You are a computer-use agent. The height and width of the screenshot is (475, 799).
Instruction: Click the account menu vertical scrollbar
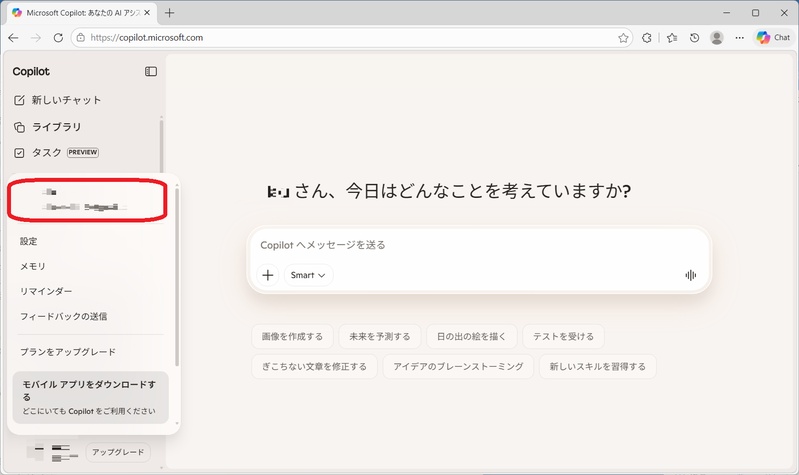coord(177,278)
